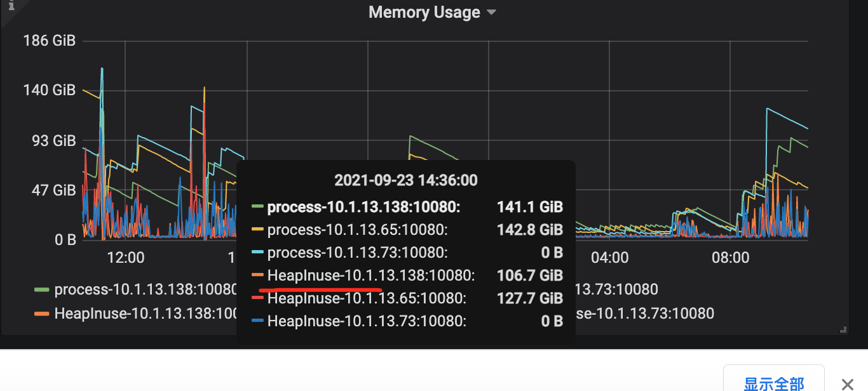Viewport: 868px width, 391px height.
Task: Click the tooltip timestamp 2021-09-23 14:36:00
Action: (x=406, y=181)
